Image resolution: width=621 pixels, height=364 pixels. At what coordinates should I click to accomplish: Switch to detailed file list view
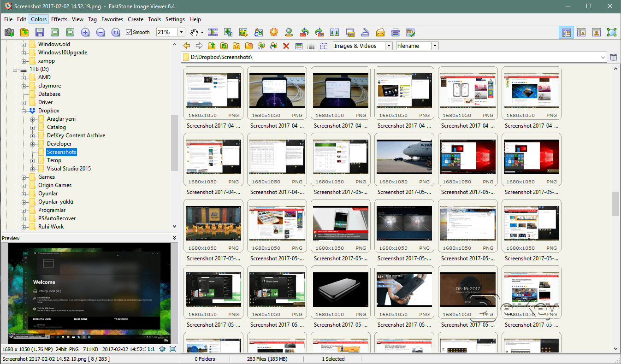click(x=311, y=46)
